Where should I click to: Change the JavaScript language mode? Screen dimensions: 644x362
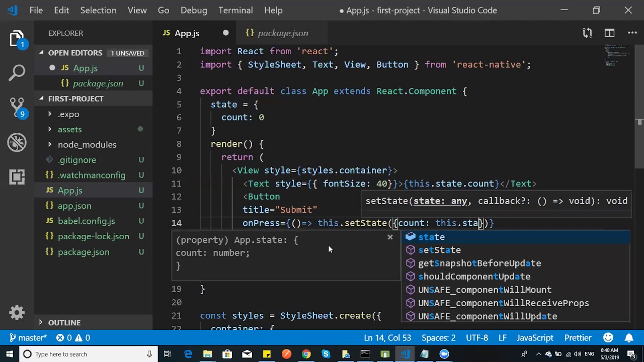[535, 338]
